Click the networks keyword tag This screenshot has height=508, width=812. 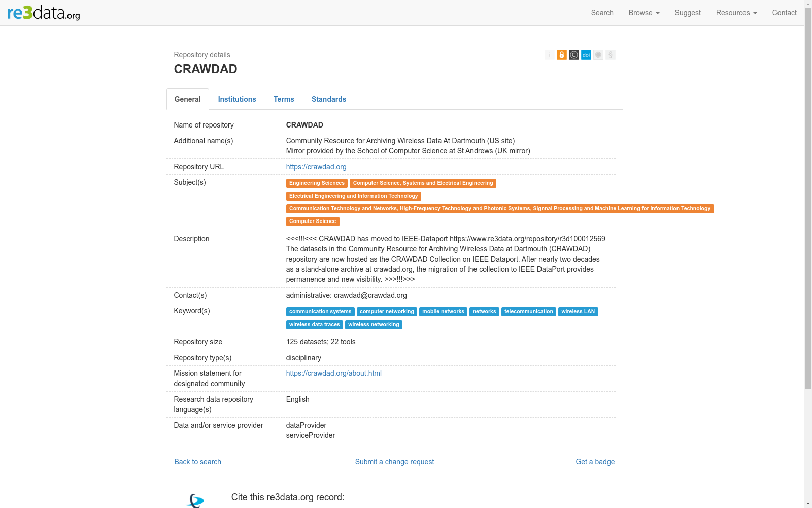click(x=485, y=312)
